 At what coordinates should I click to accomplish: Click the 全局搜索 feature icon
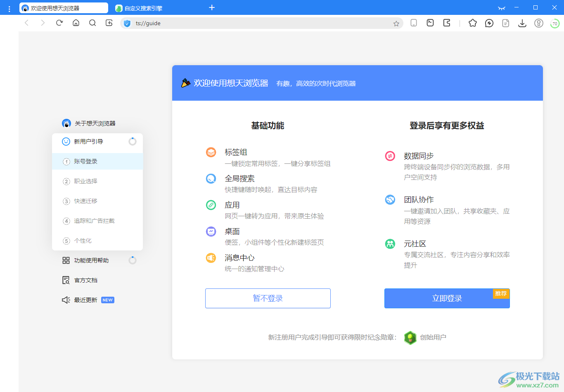pyautogui.click(x=211, y=178)
